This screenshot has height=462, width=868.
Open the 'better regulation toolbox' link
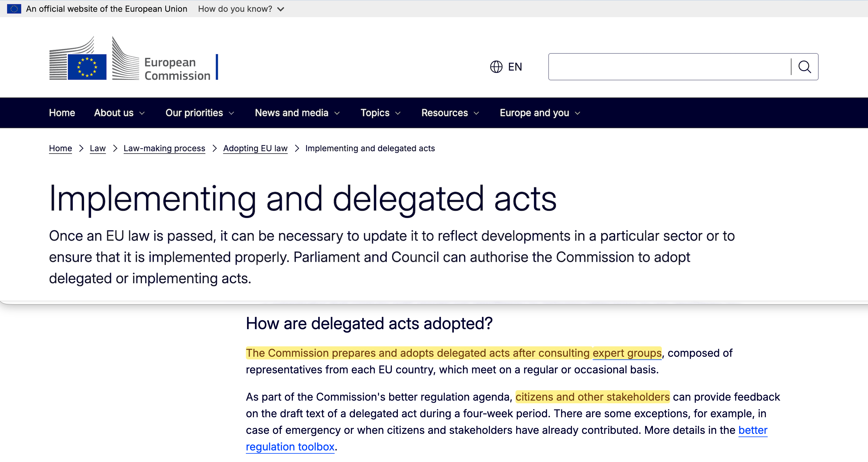pyautogui.click(x=290, y=446)
